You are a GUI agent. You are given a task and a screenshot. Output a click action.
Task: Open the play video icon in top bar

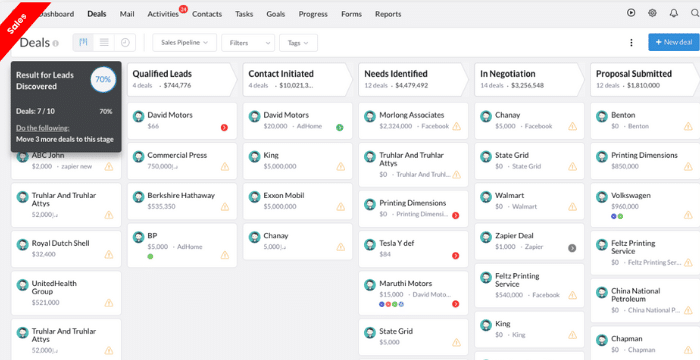pos(631,13)
